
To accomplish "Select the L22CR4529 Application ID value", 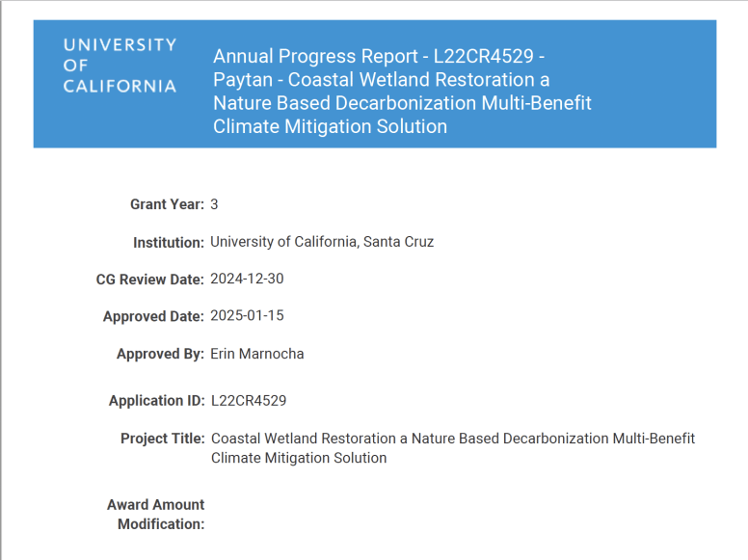I will (249, 401).
